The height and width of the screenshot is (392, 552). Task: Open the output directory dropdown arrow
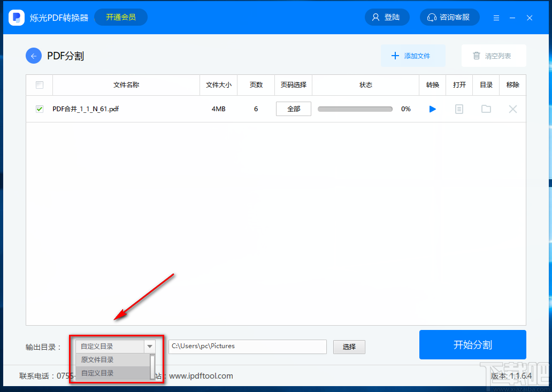[x=150, y=346]
